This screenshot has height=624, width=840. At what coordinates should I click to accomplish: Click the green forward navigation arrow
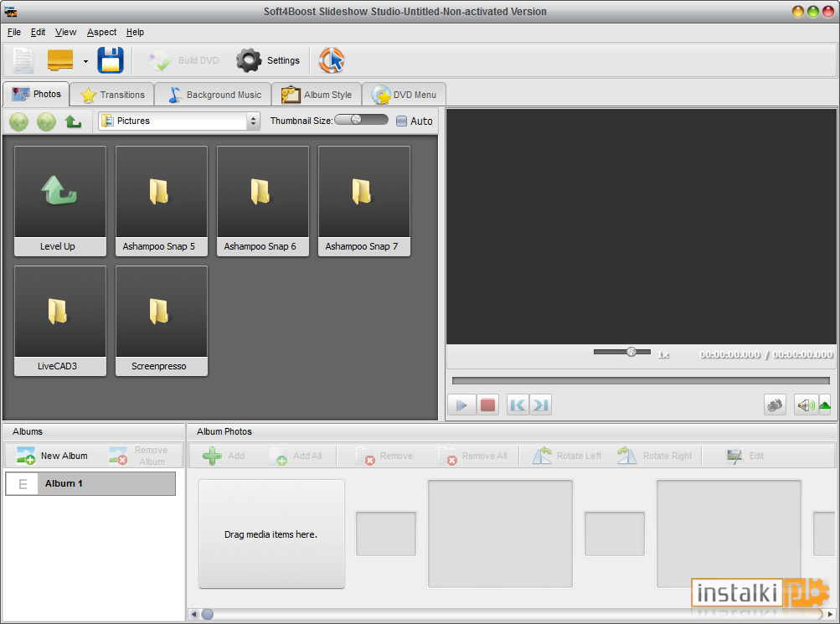click(46, 121)
